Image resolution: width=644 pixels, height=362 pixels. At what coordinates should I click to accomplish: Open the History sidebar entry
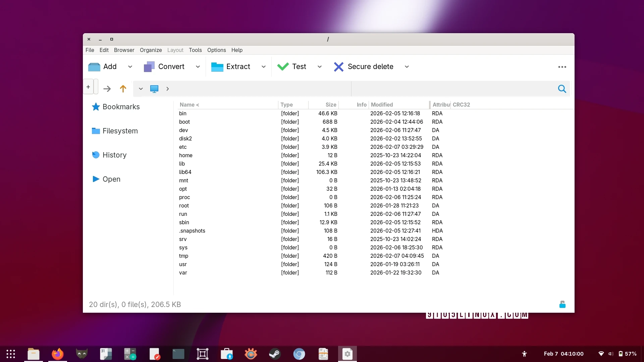pyautogui.click(x=114, y=155)
